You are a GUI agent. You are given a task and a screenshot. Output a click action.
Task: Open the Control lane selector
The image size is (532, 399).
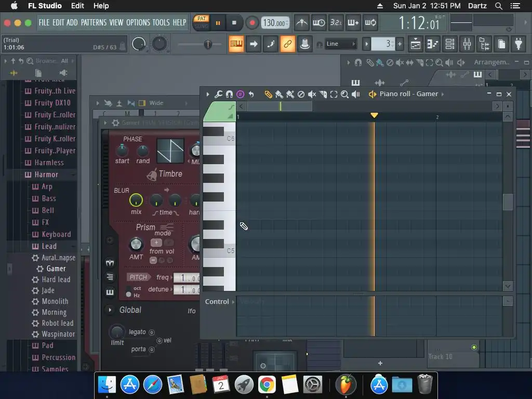[220, 302]
